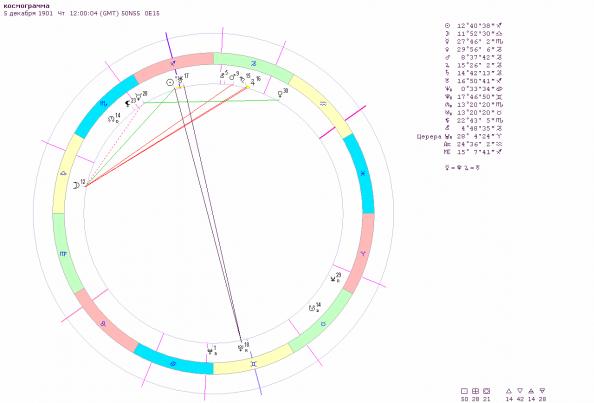Click the chart date and time line
The height and width of the screenshot is (403, 594).
click(81, 13)
